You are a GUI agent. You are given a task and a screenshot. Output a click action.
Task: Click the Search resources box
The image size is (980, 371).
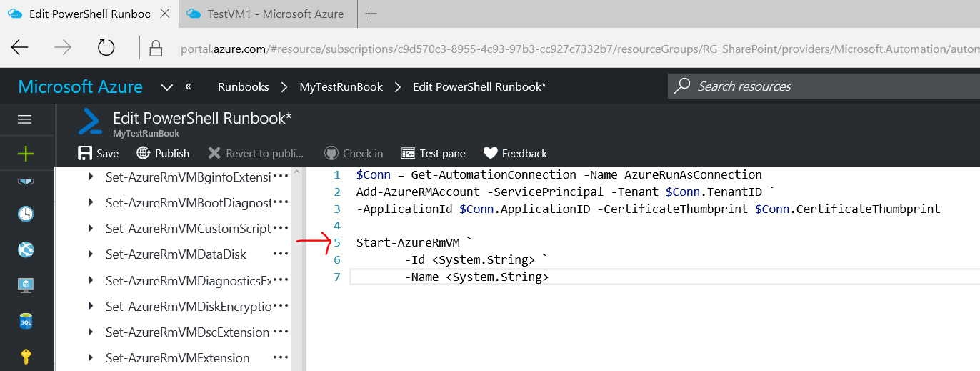[824, 86]
